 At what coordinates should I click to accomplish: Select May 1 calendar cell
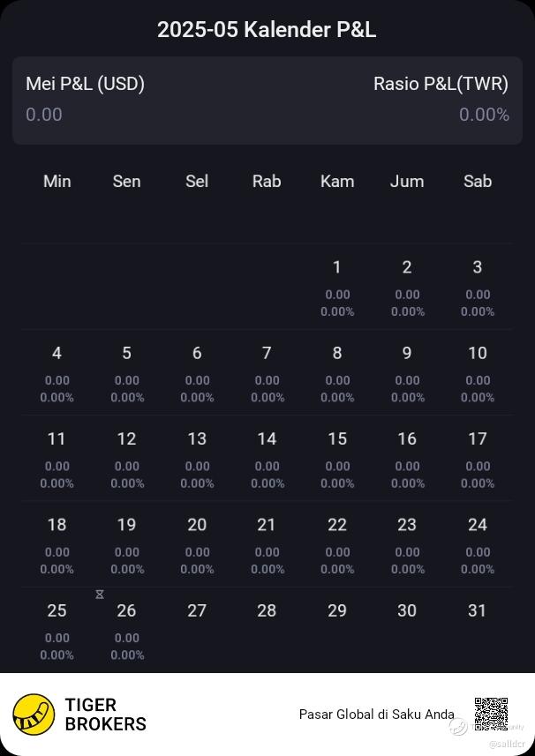pos(337,287)
